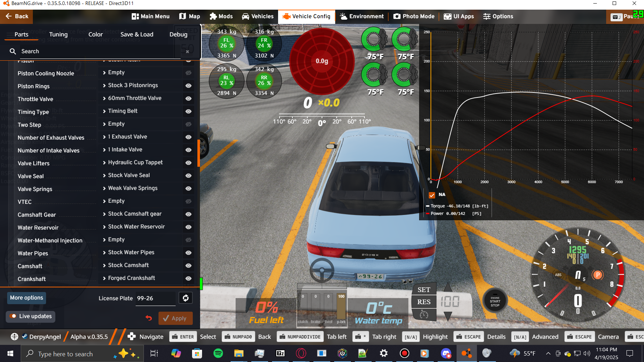644x362 pixels.
Task: Open the Windows Start menu
Action: pyautogui.click(x=10, y=353)
